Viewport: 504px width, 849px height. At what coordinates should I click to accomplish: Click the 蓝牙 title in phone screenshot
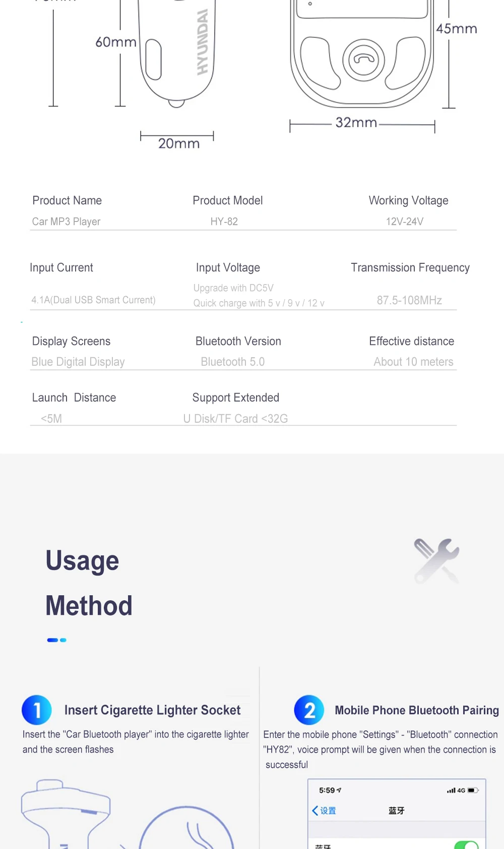click(x=396, y=811)
